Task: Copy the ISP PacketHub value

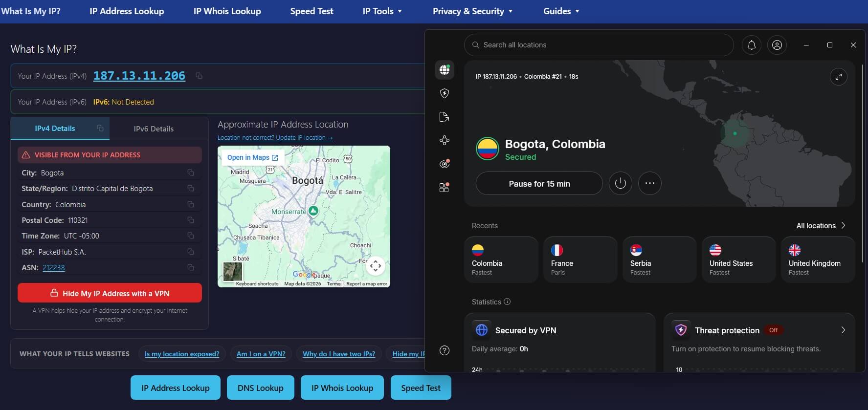Action: coord(191,252)
